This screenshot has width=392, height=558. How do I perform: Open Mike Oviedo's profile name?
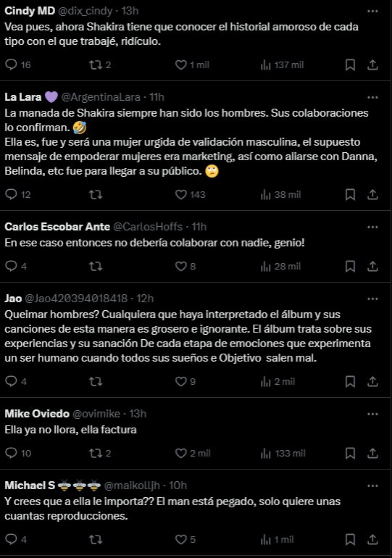point(37,414)
